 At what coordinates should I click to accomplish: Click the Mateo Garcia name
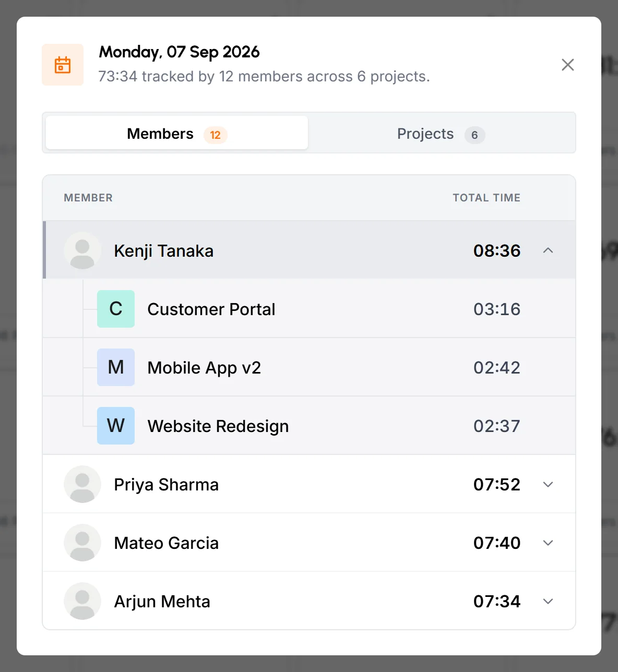pos(167,543)
